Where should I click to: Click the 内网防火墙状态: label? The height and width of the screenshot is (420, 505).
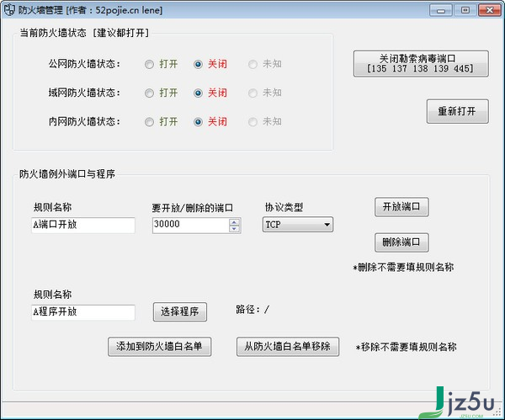[x=84, y=122]
